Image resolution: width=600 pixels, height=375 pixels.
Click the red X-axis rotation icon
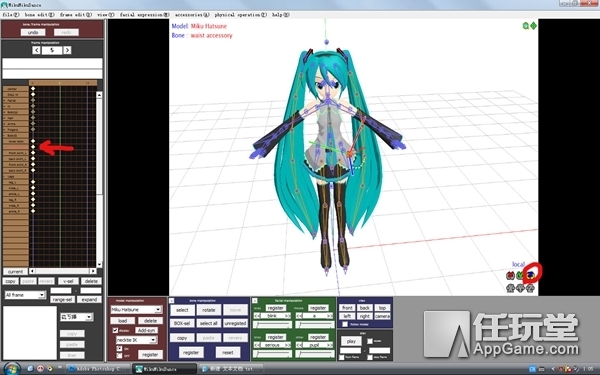(x=510, y=275)
